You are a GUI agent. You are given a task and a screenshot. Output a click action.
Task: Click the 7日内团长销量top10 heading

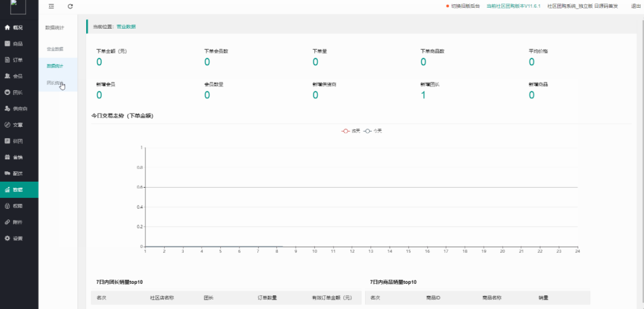tap(120, 282)
